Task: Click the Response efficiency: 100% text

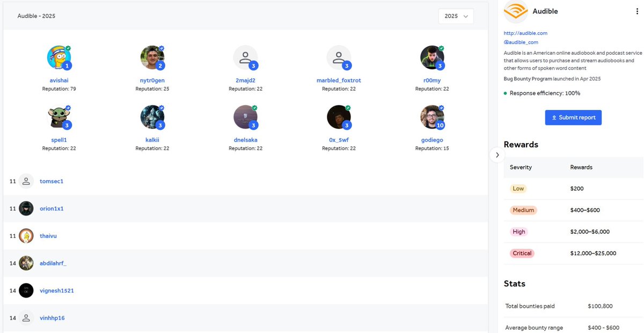Action: [x=545, y=93]
